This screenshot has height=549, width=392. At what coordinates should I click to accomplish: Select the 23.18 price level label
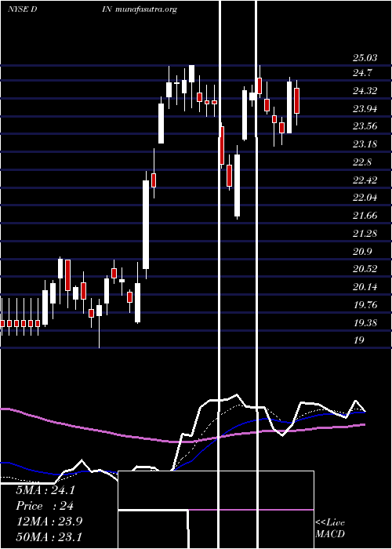pyautogui.click(x=365, y=144)
